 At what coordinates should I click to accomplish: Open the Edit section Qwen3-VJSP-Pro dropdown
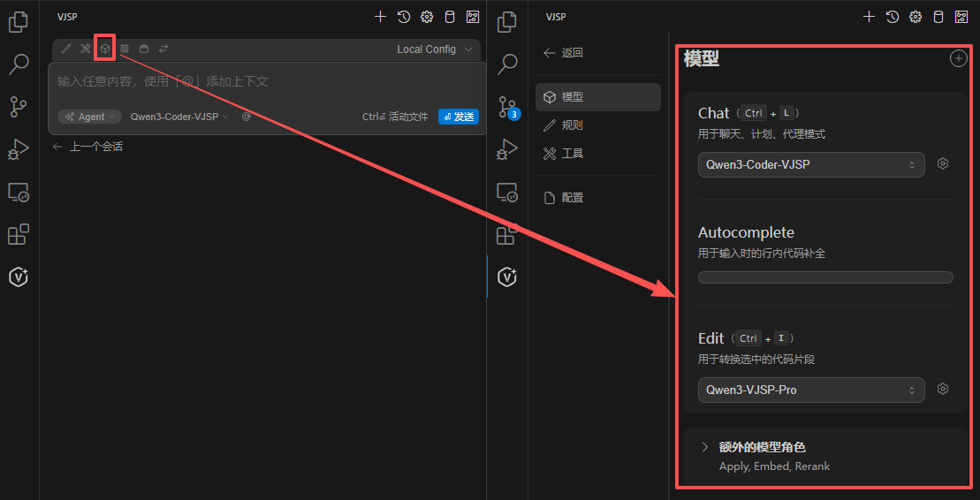coord(810,390)
